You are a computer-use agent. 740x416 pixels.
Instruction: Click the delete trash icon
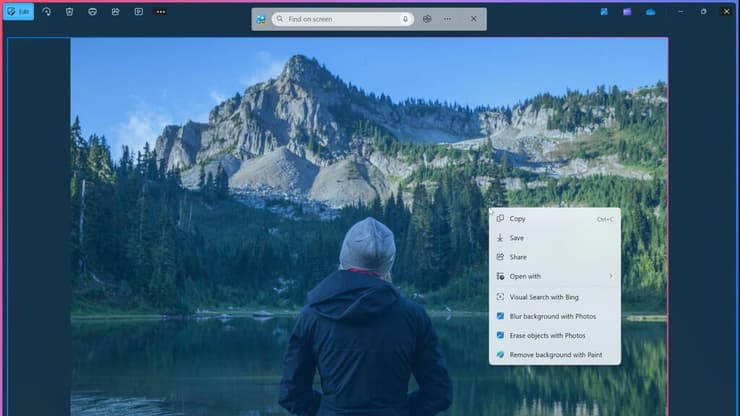(x=69, y=12)
